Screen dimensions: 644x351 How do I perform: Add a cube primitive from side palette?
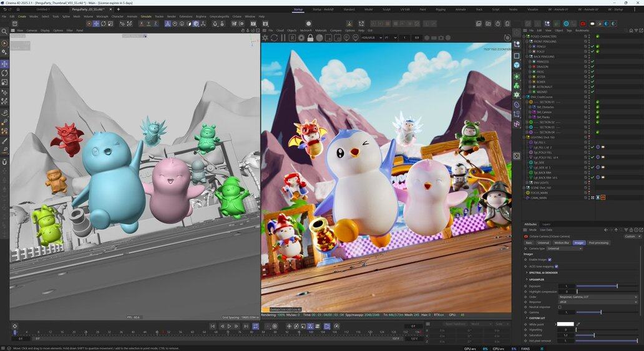pyautogui.click(x=517, y=65)
